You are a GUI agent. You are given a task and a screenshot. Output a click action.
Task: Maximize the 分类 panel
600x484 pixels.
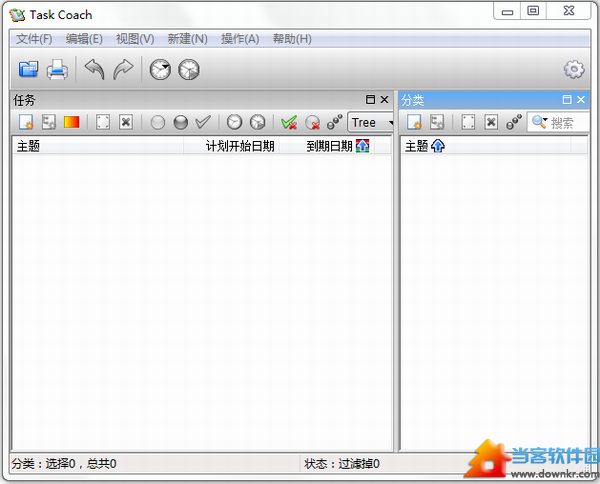[567, 100]
